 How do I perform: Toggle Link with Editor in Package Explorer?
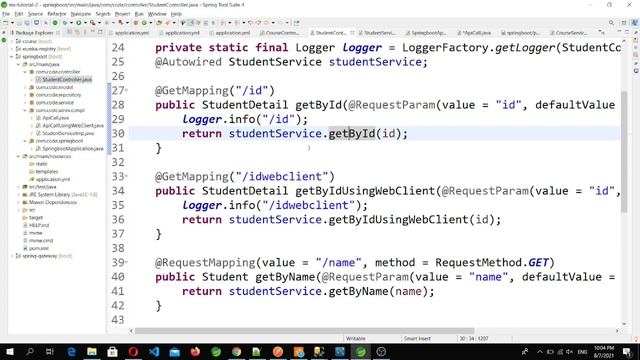coord(77,32)
